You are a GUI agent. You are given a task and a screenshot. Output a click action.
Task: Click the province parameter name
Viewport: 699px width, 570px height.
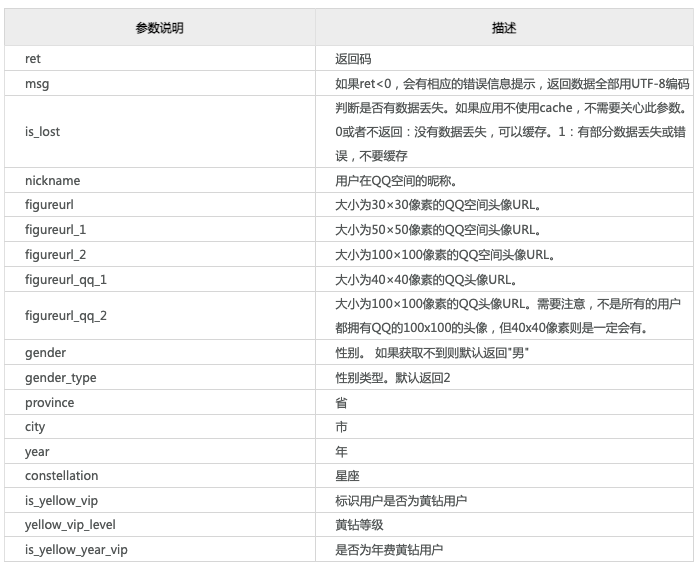coord(50,402)
